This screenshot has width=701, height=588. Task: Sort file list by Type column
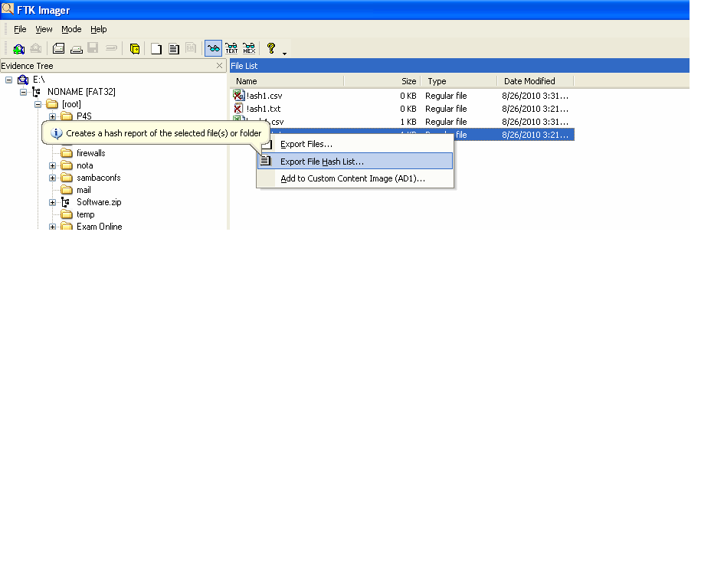[x=459, y=81]
